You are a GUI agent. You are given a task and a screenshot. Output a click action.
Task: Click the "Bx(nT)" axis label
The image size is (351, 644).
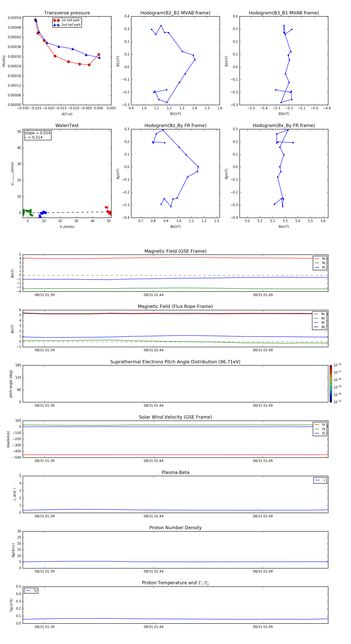click(284, 227)
